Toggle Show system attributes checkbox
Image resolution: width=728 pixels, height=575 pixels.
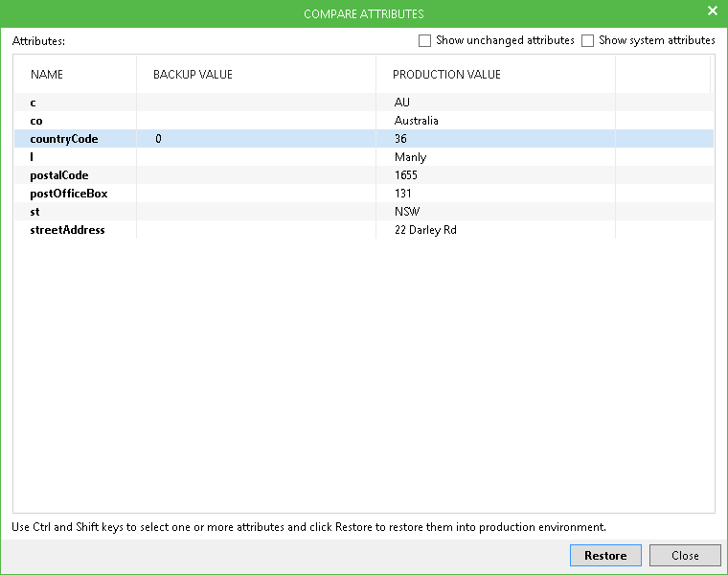click(588, 41)
